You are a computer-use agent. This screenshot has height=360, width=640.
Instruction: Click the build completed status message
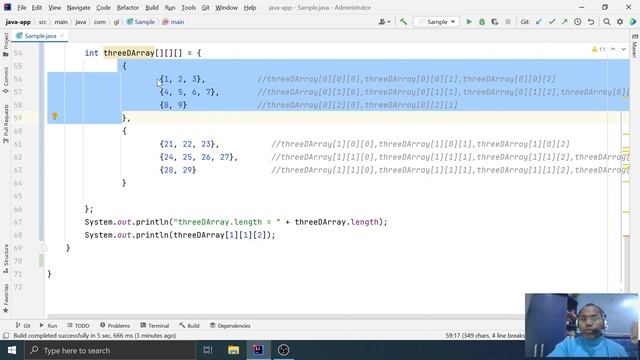click(x=95, y=336)
